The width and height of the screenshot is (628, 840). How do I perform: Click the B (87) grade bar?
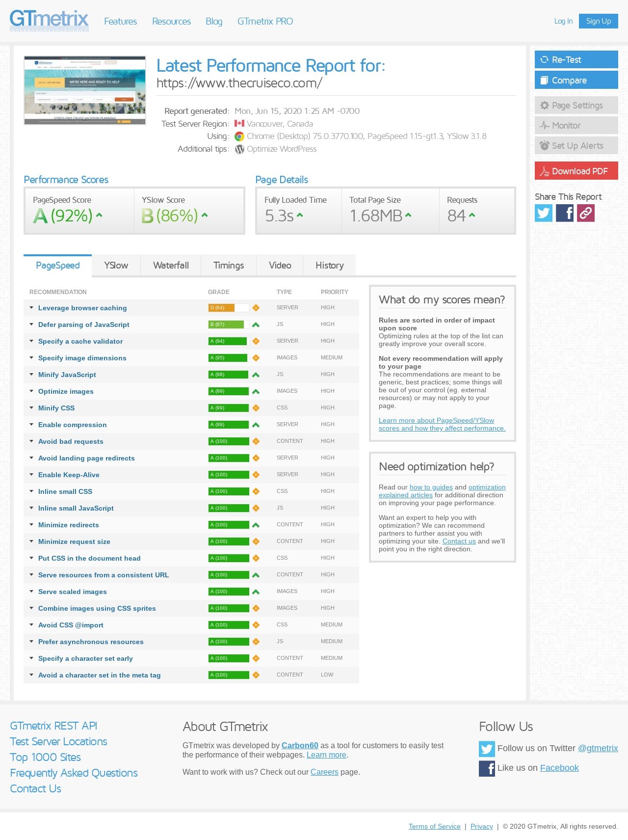coord(229,325)
